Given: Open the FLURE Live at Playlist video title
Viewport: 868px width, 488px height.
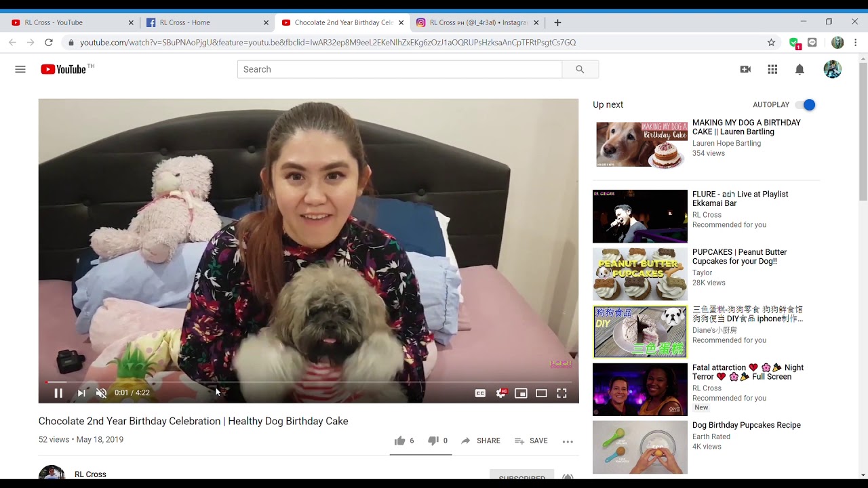Looking at the screenshot, I should click(740, 199).
